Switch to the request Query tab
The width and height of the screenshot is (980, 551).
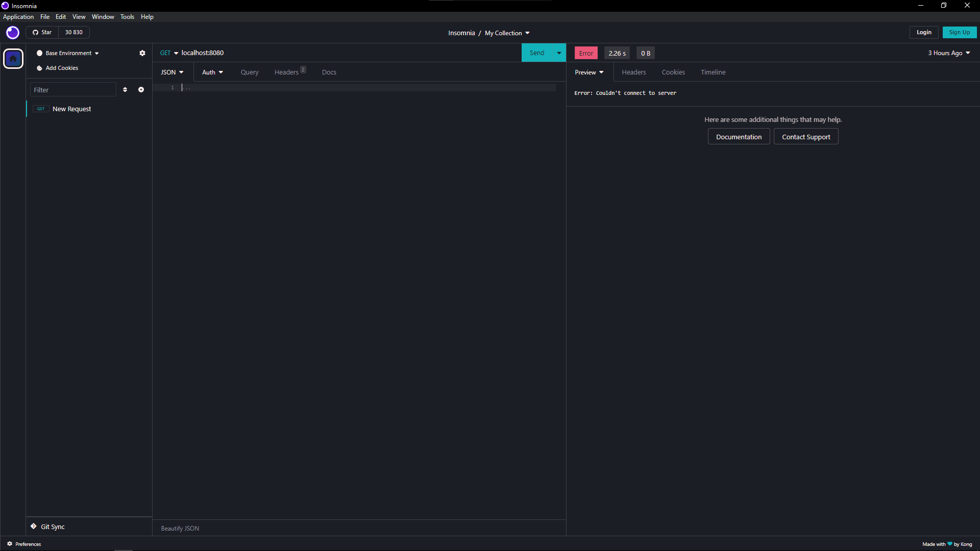point(250,72)
